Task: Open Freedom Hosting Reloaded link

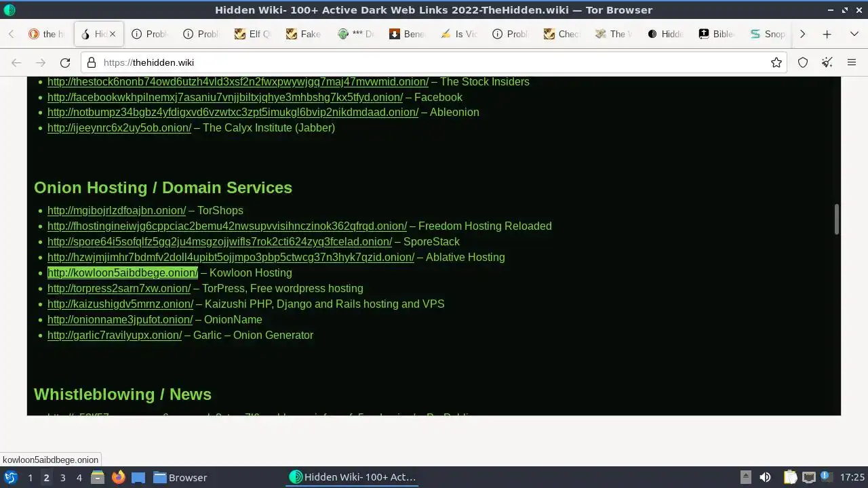Action: [227, 226]
